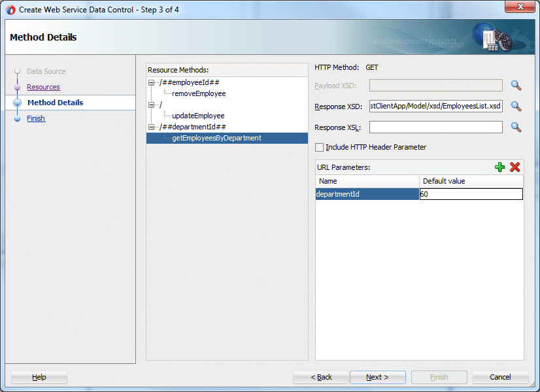The image size is (540, 392).
Task: Select the departmentId parameter name cell
Action: coord(367,194)
